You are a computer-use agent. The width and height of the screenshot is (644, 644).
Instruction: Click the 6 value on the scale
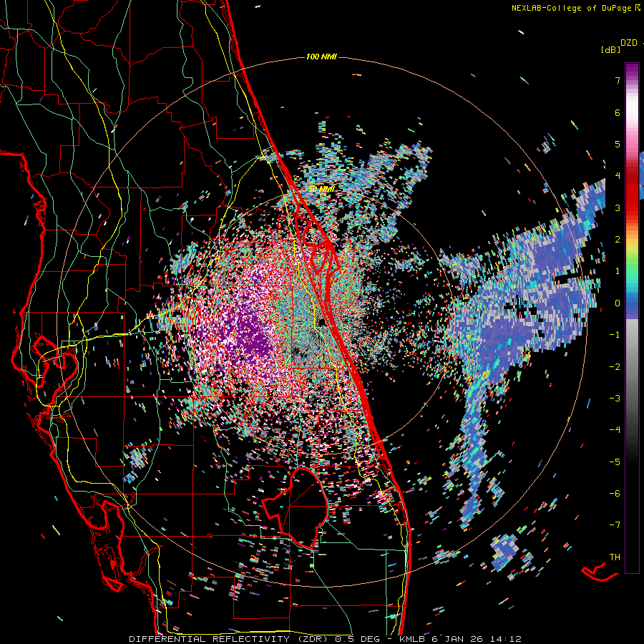point(618,112)
